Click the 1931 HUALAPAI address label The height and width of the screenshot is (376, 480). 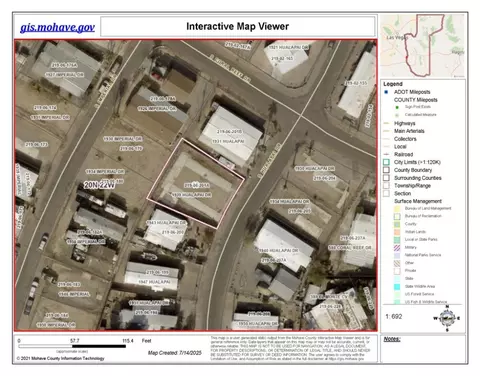coord(228,141)
